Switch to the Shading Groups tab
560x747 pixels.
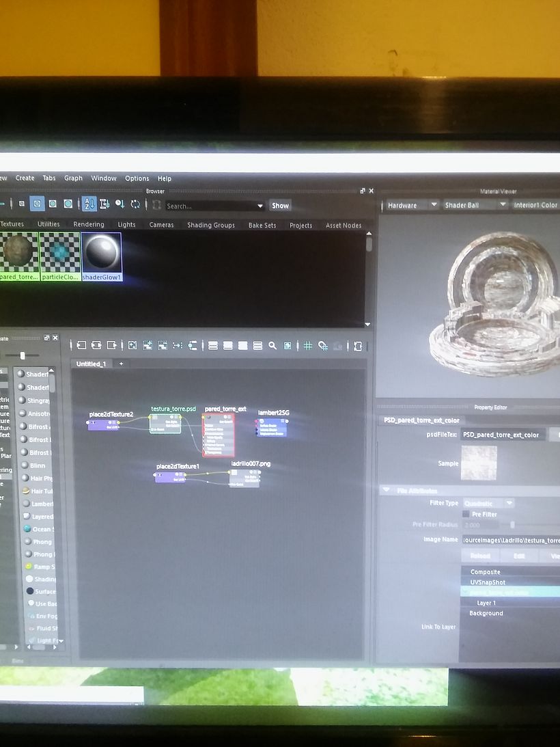point(210,225)
